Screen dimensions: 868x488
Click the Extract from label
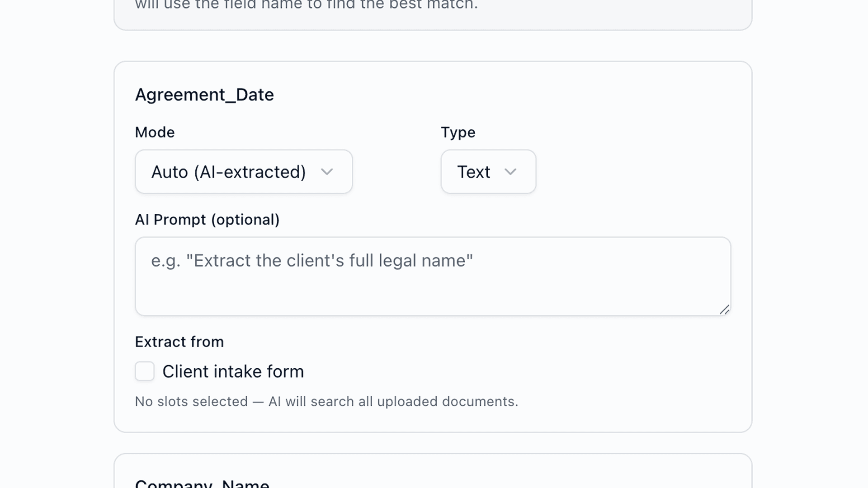pos(179,342)
